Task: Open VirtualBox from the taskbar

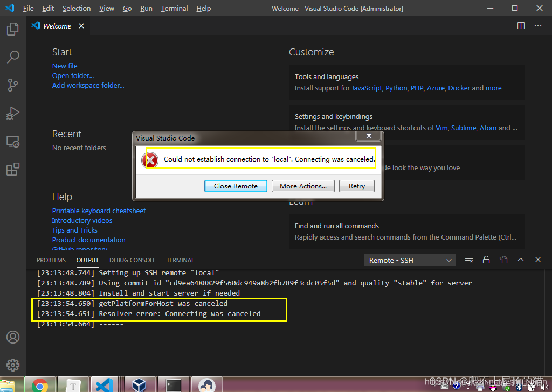Action: tap(140, 386)
